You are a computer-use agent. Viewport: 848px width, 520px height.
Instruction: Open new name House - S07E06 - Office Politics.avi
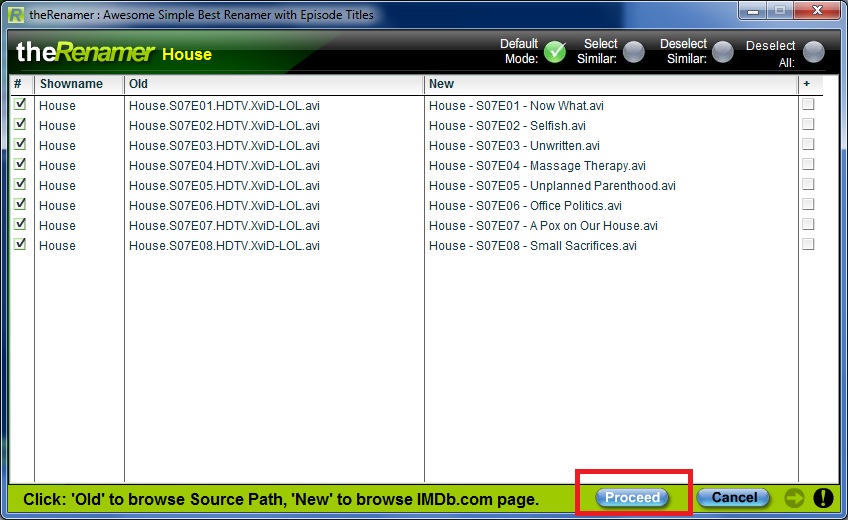(x=525, y=206)
